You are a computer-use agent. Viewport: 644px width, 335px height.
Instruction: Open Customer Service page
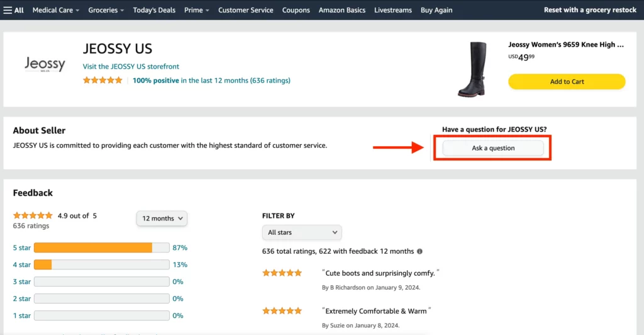[246, 10]
